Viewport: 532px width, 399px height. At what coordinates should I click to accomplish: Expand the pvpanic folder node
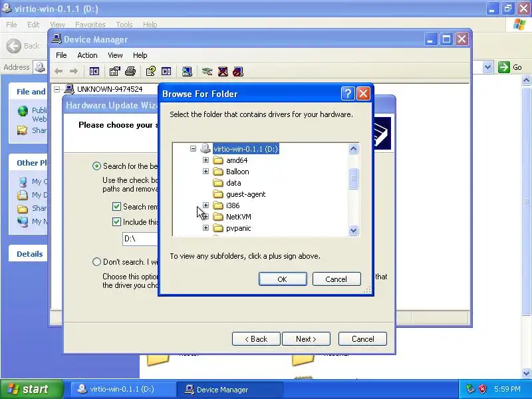click(205, 227)
